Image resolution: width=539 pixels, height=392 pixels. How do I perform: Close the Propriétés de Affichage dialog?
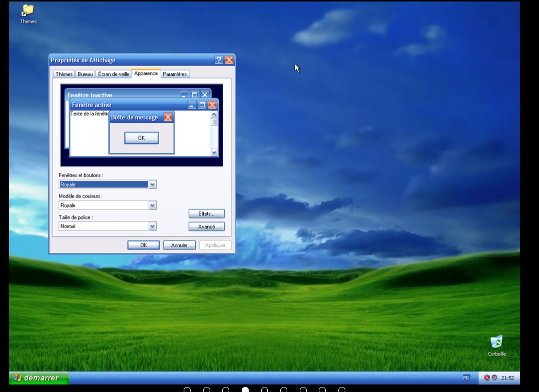[229, 60]
